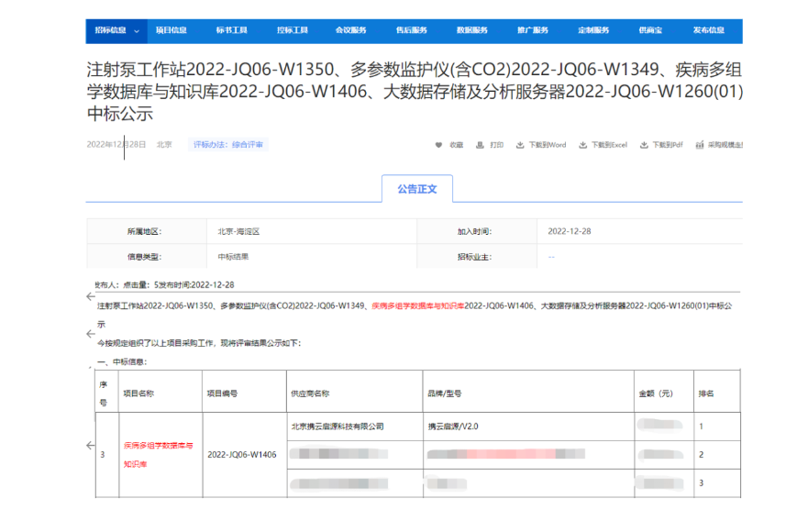This screenshot has width=808, height=532.
Task: Click supplier 北京携云启源科技有限公司 cell
Action: [x=337, y=427]
